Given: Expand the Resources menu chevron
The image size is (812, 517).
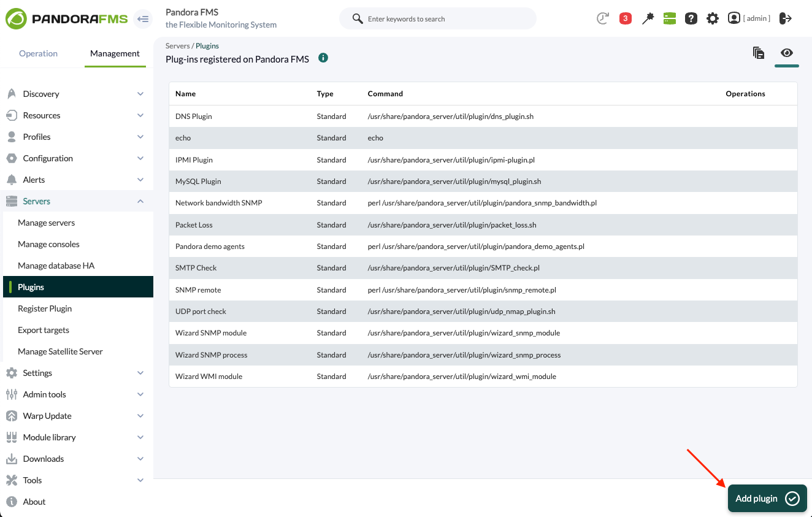Looking at the screenshot, I should coord(140,115).
